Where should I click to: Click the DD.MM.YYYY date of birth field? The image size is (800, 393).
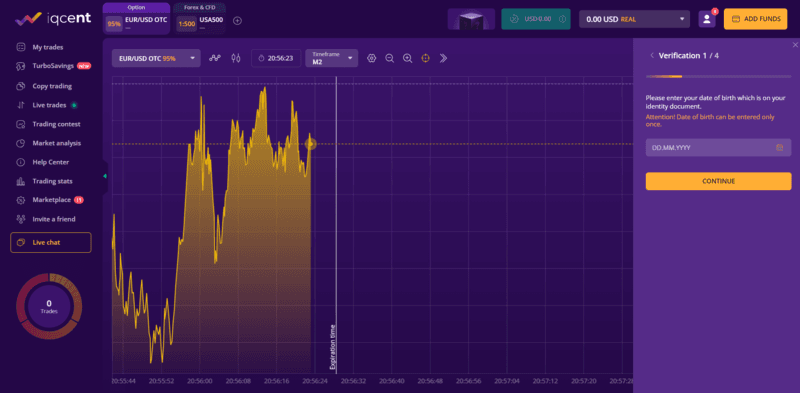(x=718, y=148)
